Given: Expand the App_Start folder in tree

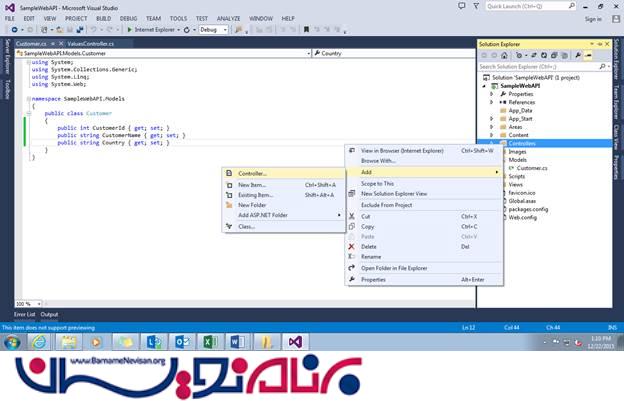Looking at the screenshot, I should tap(492, 118).
